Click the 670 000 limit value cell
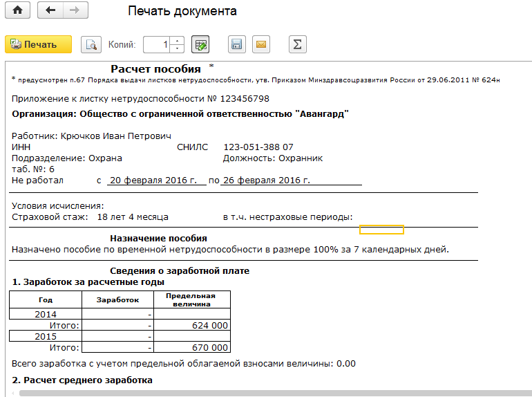This screenshot has width=532, height=397. click(191, 347)
